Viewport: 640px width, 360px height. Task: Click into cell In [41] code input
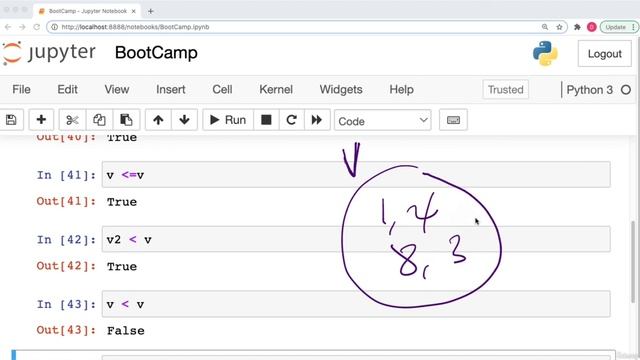click(356, 175)
